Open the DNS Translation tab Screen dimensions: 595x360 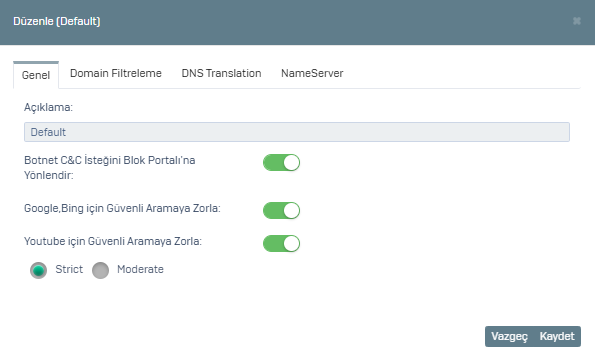221,73
